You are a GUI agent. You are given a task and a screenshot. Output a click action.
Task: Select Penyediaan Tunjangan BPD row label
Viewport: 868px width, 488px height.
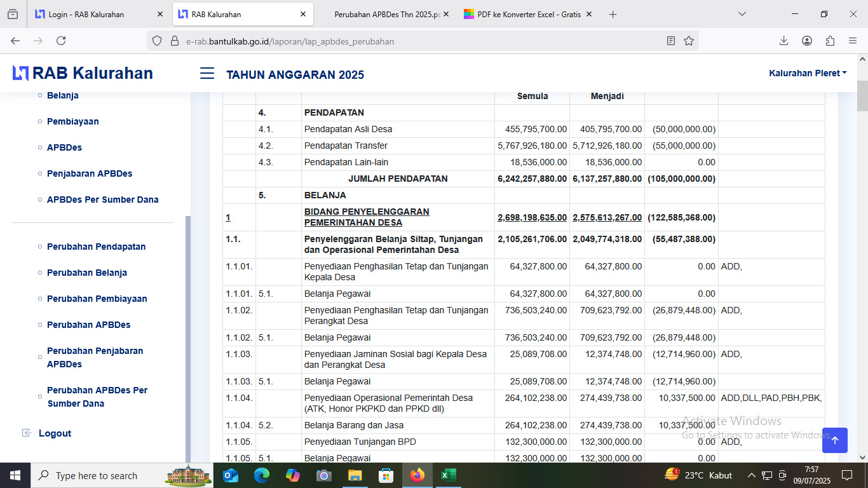(360, 442)
